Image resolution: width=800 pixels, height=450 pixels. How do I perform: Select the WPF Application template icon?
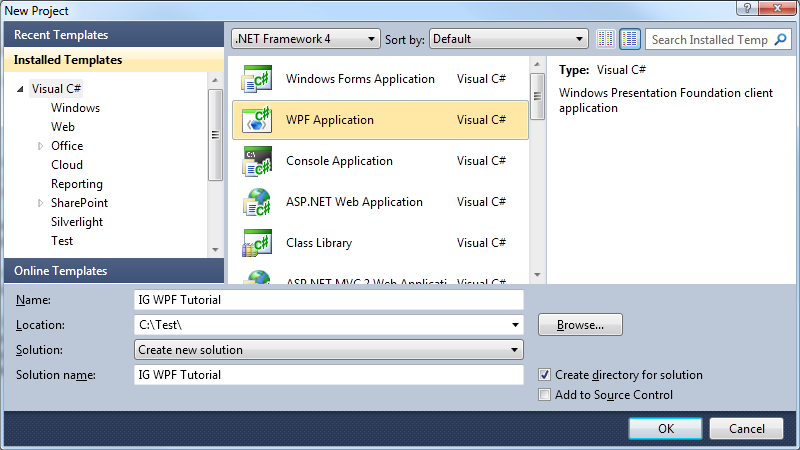coord(257,120)
